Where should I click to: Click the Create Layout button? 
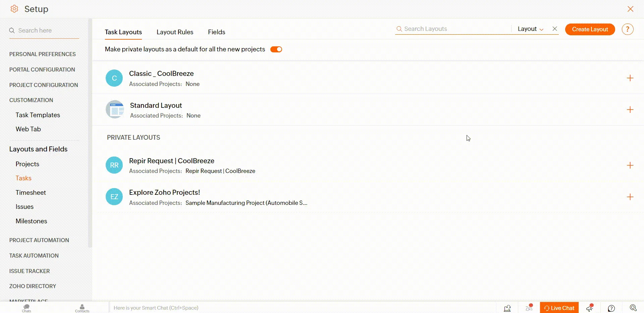pos(590,29)
